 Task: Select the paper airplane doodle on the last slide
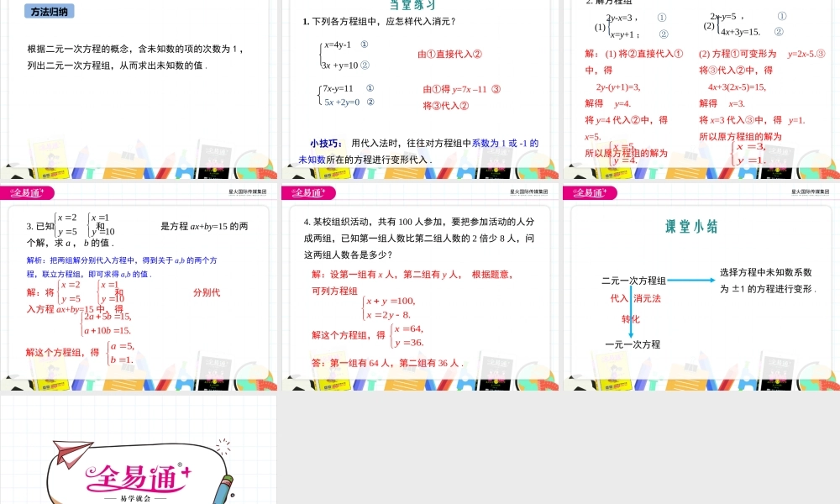[x=66, y=452]
